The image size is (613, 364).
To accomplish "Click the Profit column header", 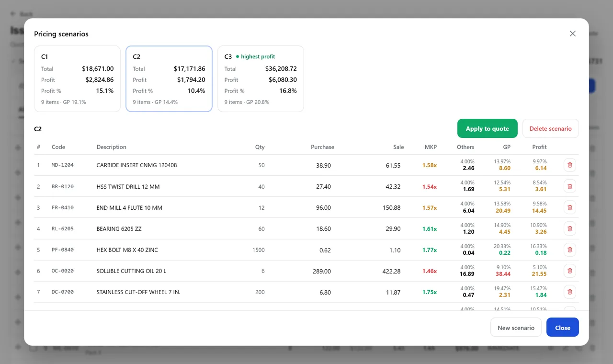I will click(539, 147).
